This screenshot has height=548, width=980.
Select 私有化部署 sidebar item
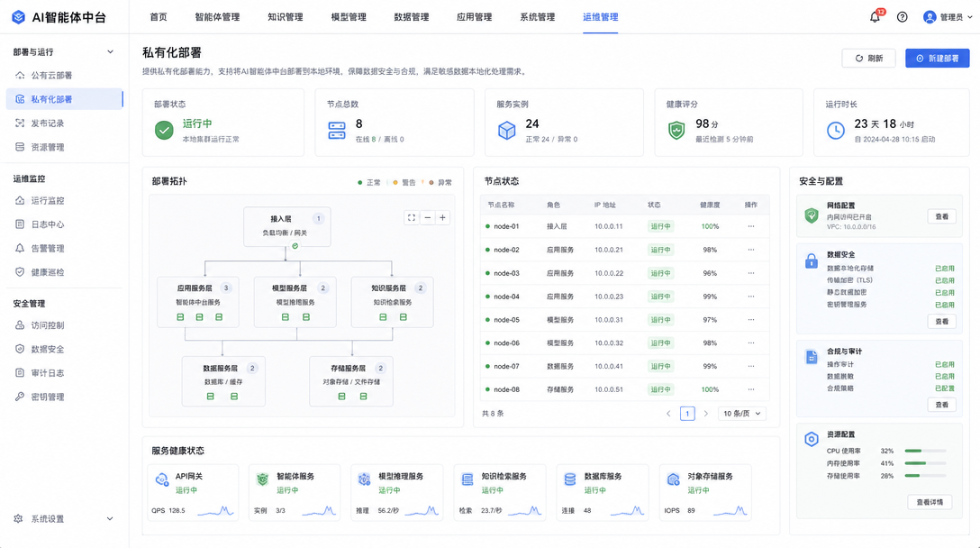click(64, 99)
